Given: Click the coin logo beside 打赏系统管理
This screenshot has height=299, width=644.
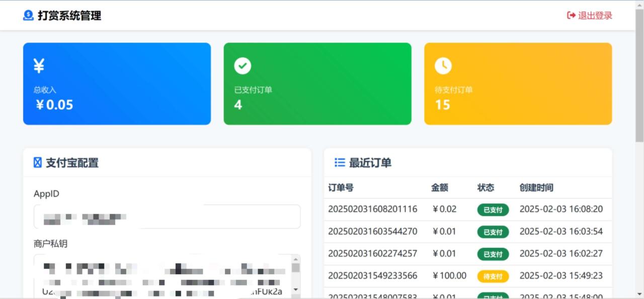Looking at the screenshot, I should point(28,16).
